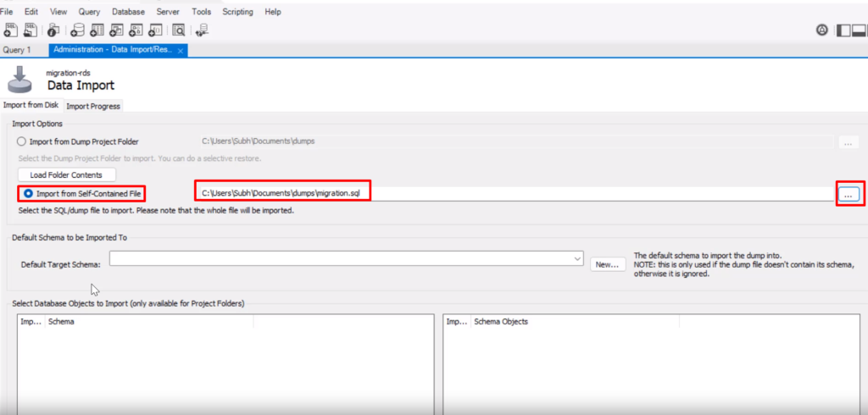The width and height of the screenshot is (868, 415).
Task: Open the Server menu
Action: (x=168, y=12)
